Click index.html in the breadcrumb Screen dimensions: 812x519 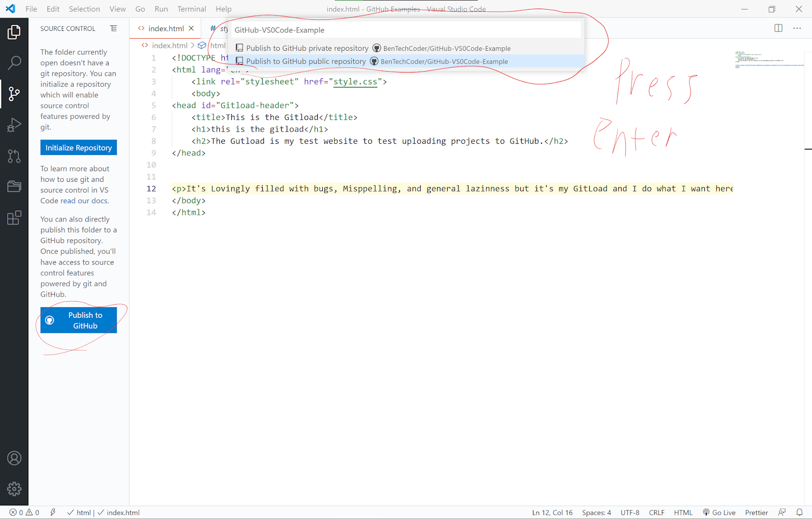coord(170,45)
